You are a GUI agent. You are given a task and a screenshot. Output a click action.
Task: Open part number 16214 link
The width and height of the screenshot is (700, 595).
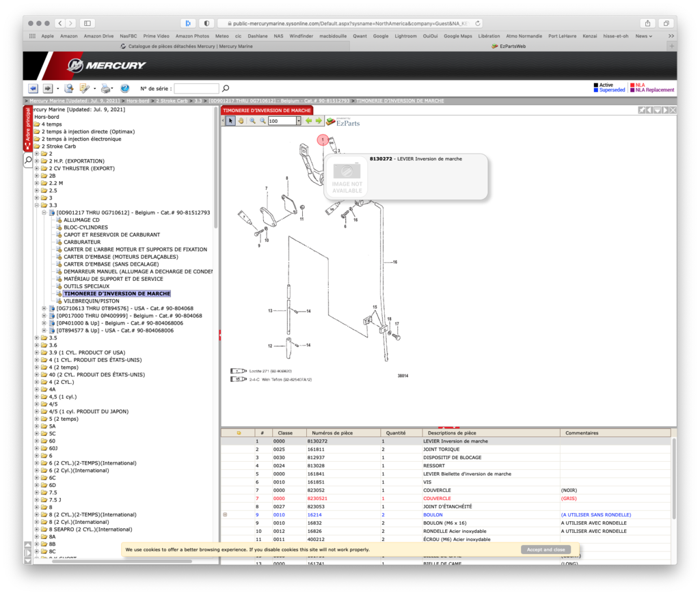314,514
